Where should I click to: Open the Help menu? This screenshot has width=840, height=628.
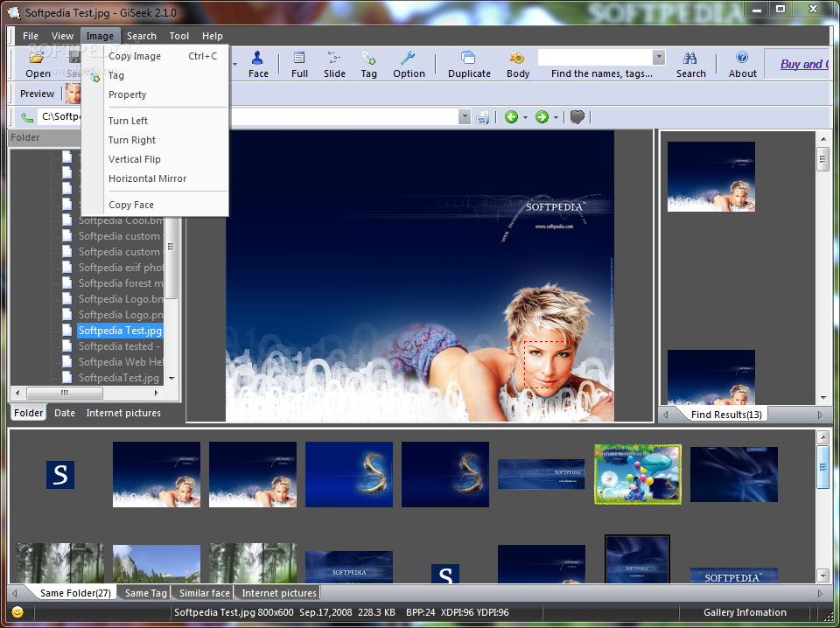[212, 36]
